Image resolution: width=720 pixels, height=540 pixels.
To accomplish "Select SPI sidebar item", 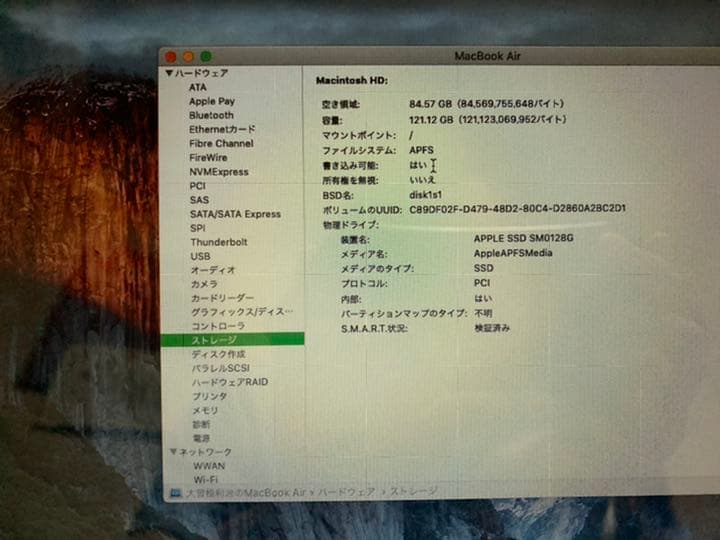I will 198,228.
